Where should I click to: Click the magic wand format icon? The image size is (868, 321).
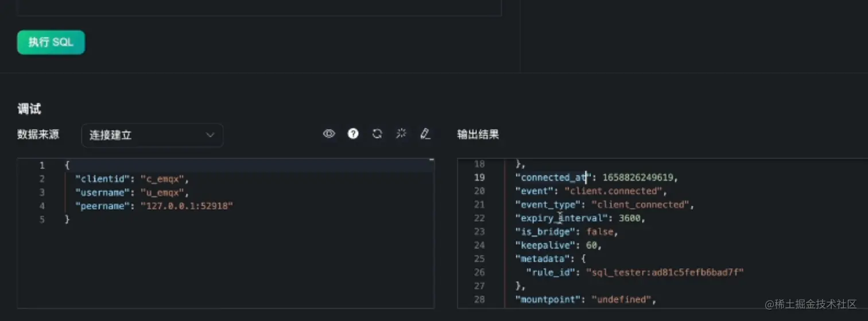[x=401, y=134]
